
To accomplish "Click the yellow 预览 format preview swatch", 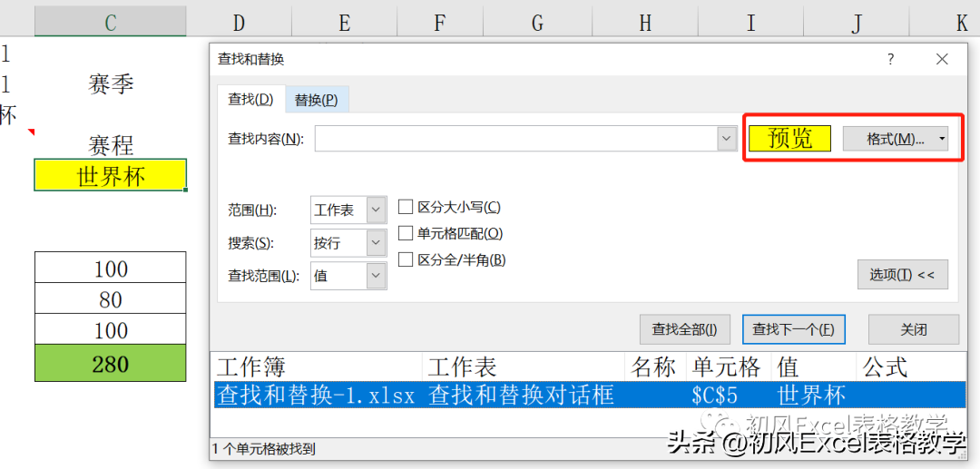I will coord(790,139).
